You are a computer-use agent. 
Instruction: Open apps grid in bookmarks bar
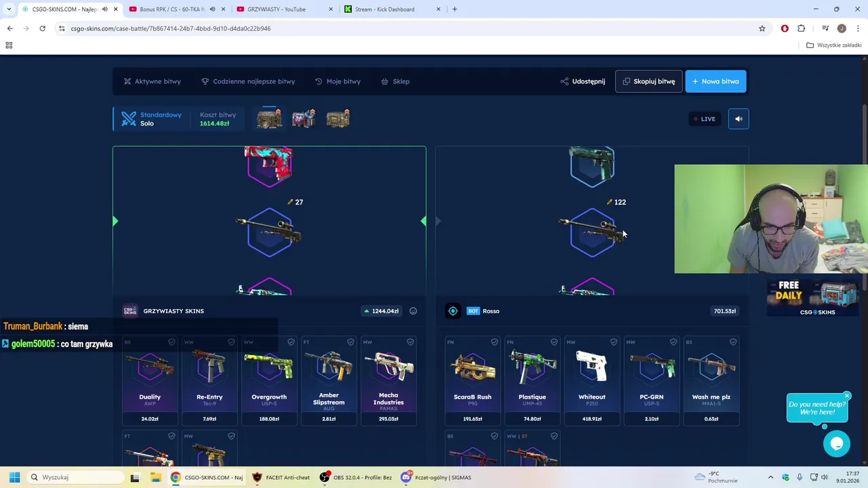click(9, 45)
